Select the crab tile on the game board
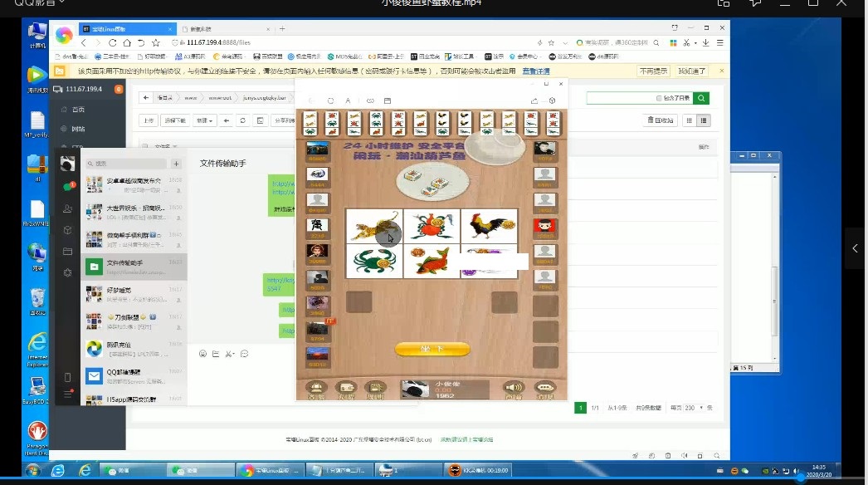 pyautogui.click(x=374, y=261)
